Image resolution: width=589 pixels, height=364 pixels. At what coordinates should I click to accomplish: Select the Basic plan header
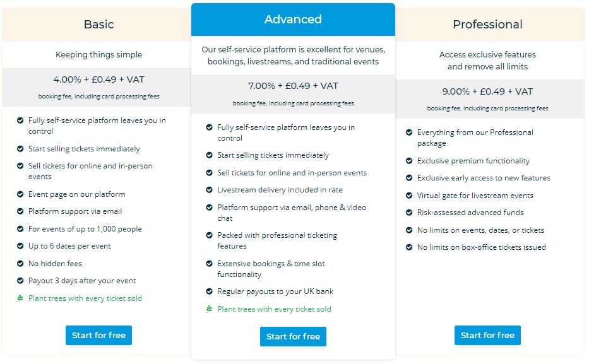tap(98, 24)
